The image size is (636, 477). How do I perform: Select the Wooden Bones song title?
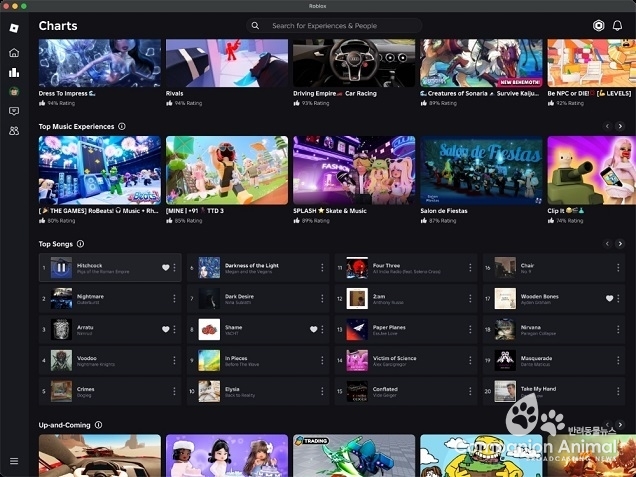[539, 297]
